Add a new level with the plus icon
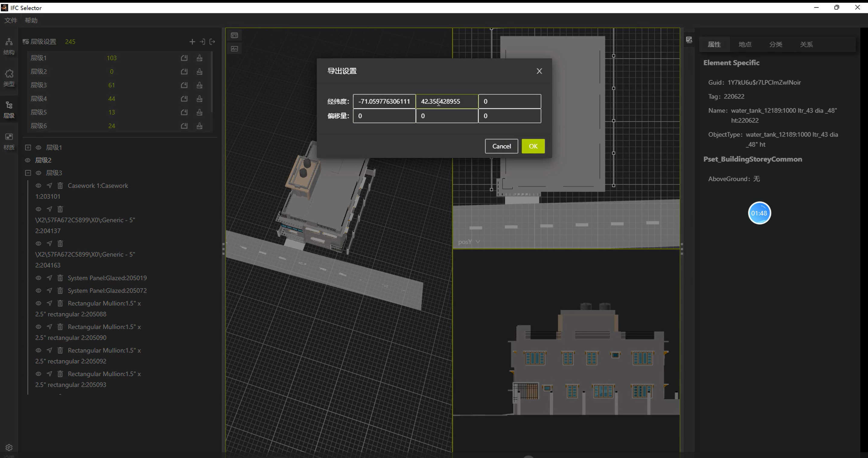 click(192, 41)
